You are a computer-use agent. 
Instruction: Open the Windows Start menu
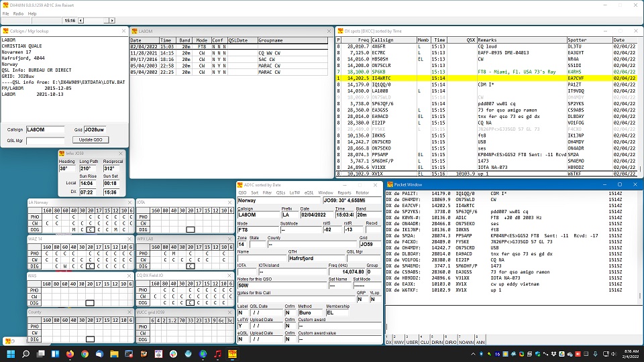click(10, 354)
